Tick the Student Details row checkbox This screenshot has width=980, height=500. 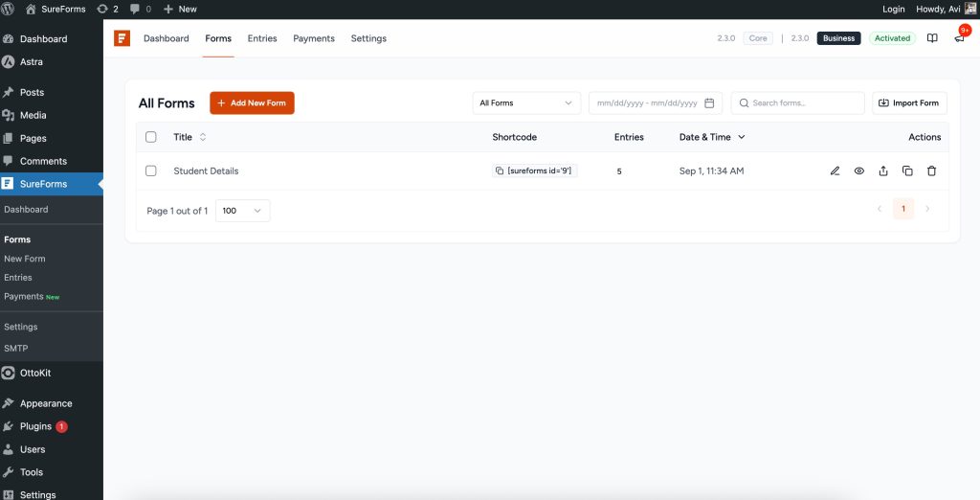pyautogui.click(x=151, y=170)
